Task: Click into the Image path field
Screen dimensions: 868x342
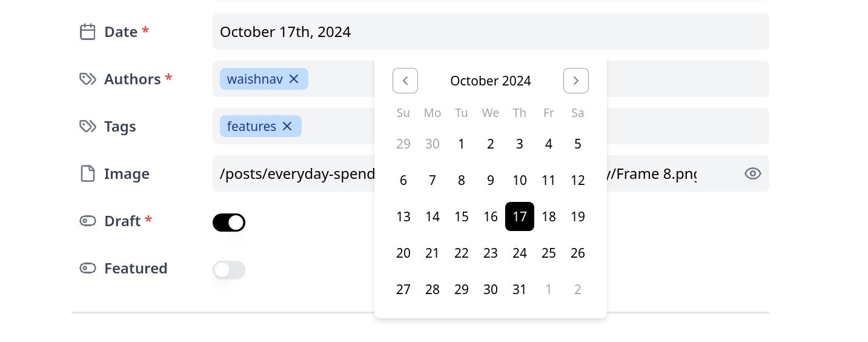Action: pyautogui.click(x=297, y=174)
